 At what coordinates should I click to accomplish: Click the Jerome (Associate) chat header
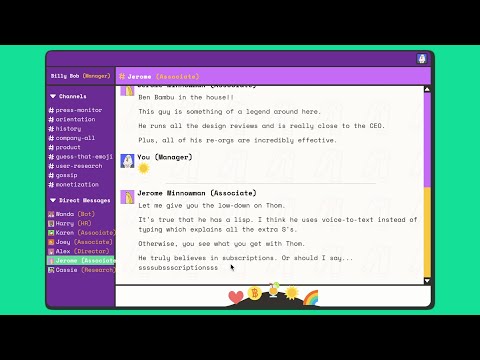(x=159, y=77)
